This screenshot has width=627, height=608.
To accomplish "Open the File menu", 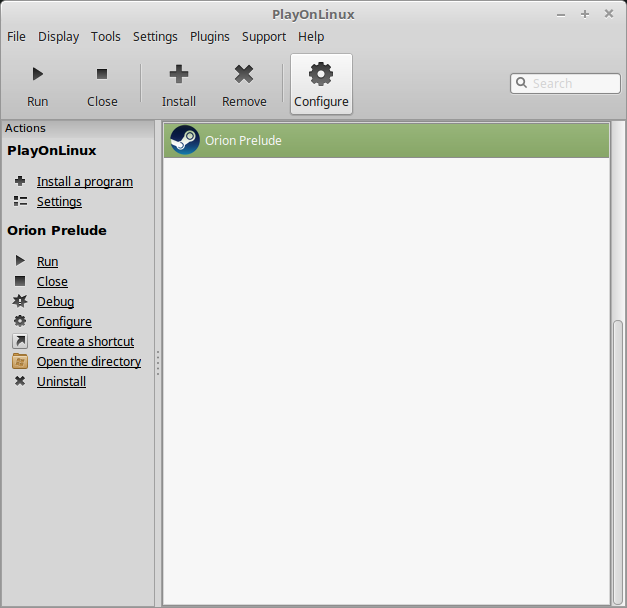I will (x=16, y=37).
